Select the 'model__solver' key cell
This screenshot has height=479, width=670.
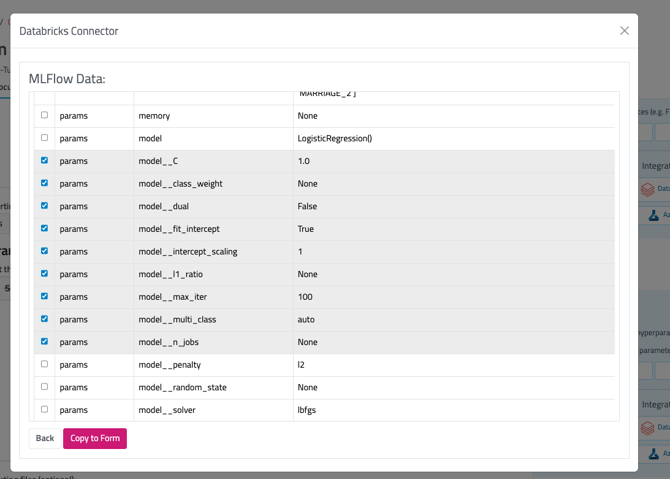[214, 410]
